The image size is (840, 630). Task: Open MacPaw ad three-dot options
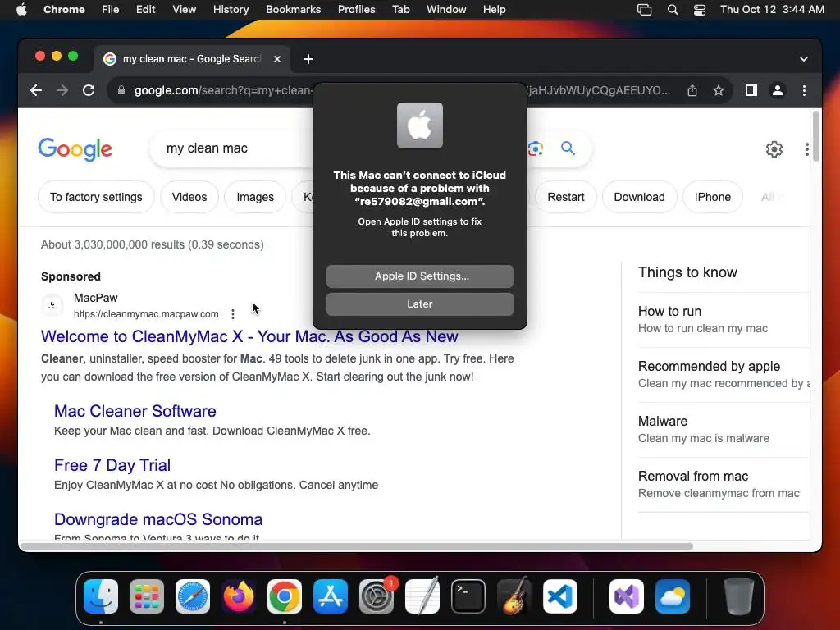click(x=232, y=314)
